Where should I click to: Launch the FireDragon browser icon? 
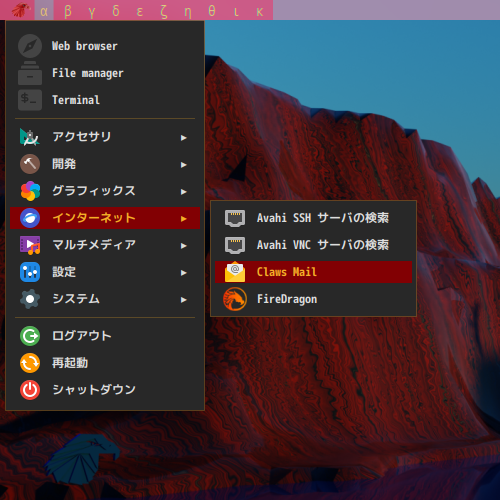coord(235,299)
